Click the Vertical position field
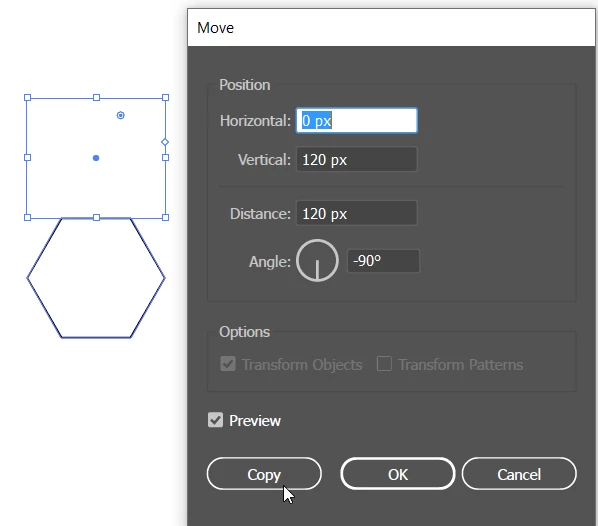Viewport: 598px width, 526px height. pos(357,159)
